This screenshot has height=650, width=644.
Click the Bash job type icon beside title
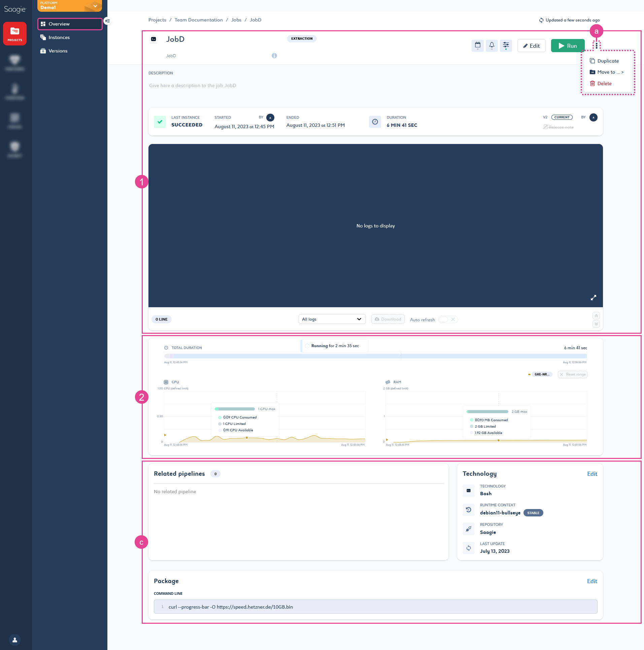(x=154, y=39)
